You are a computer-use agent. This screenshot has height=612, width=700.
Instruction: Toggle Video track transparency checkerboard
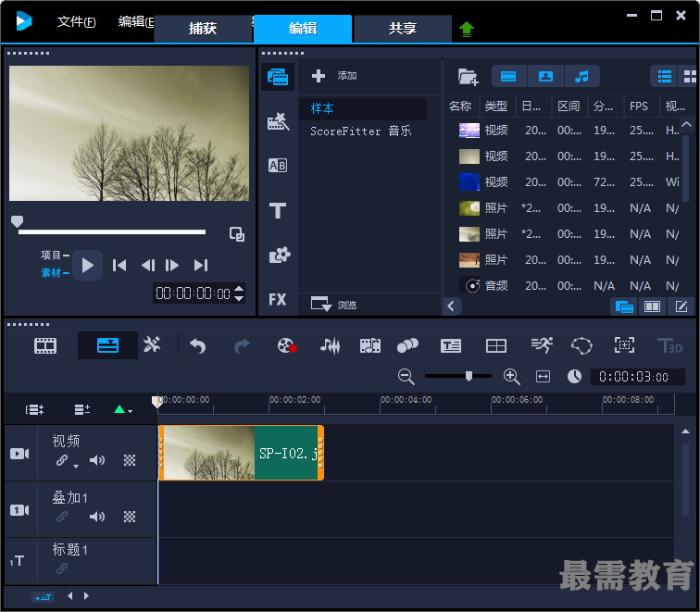[x=130, y=460]
